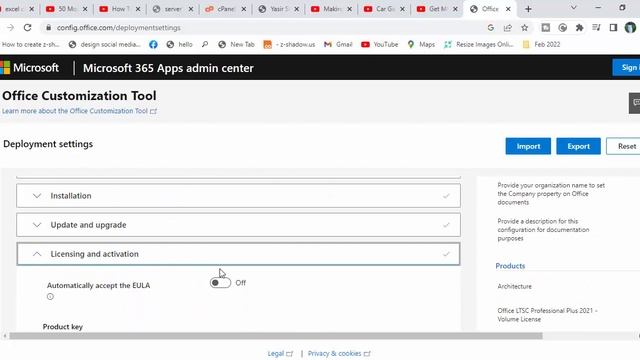Click the Import button

(x=528, y=146)
